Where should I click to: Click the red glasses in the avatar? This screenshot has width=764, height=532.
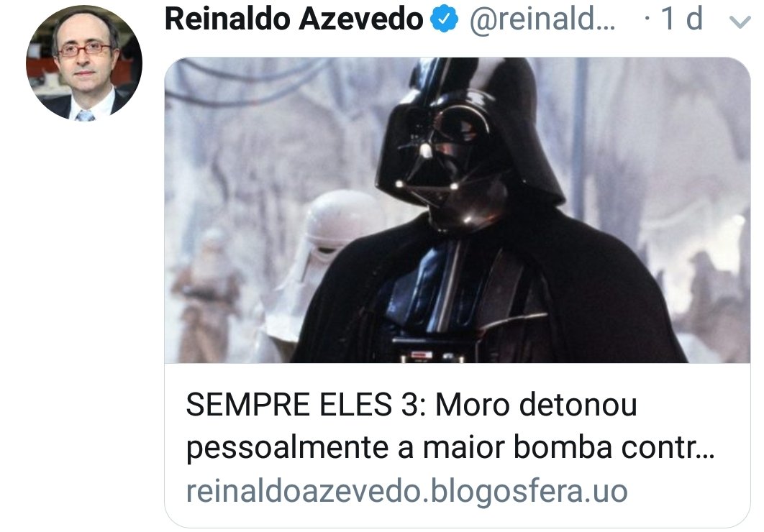click(x=85, y=49)
